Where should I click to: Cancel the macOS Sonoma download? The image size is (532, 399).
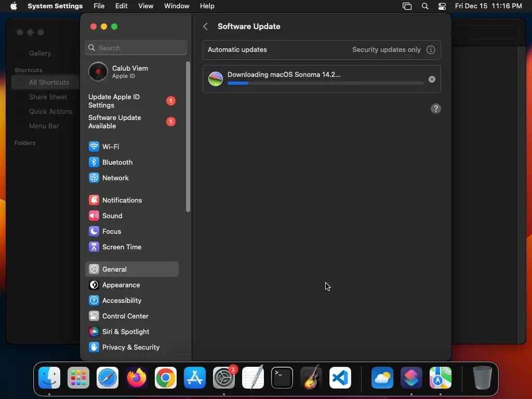(x=432, y=79)
